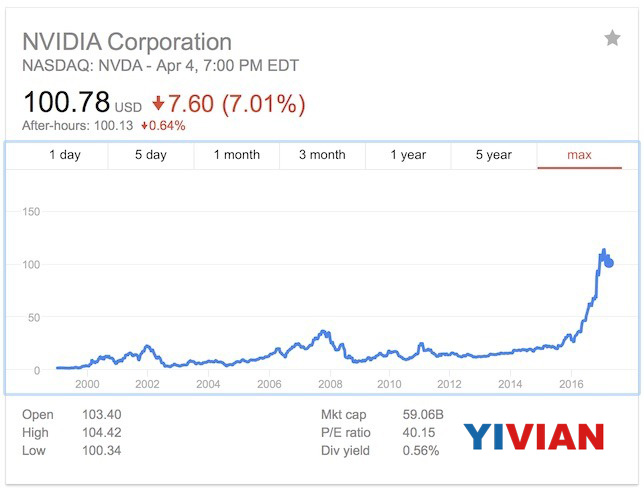Switch to the 5 year view
Screen dimensions: 644x490
pyautogui.click(x=493, y=155)
